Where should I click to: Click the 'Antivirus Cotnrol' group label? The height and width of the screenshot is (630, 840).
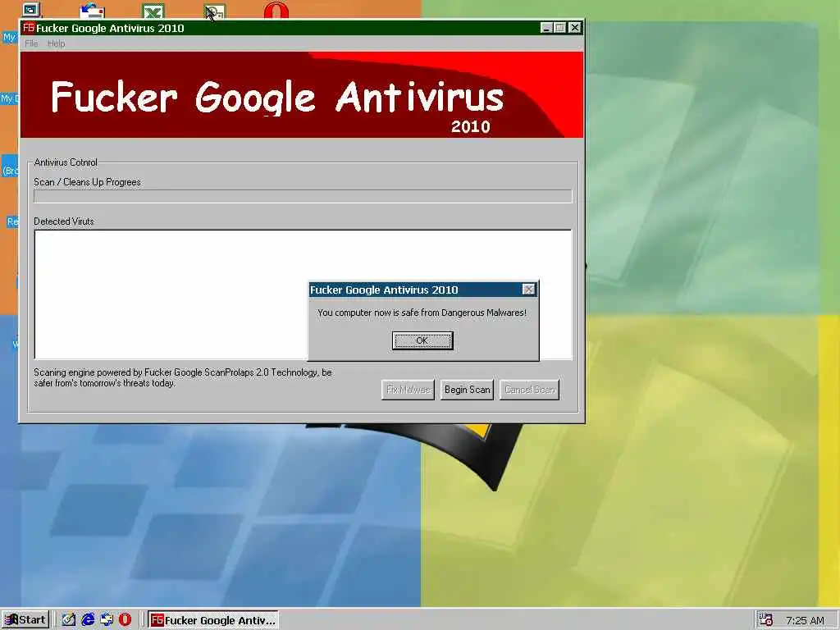[x=66, y=162]
